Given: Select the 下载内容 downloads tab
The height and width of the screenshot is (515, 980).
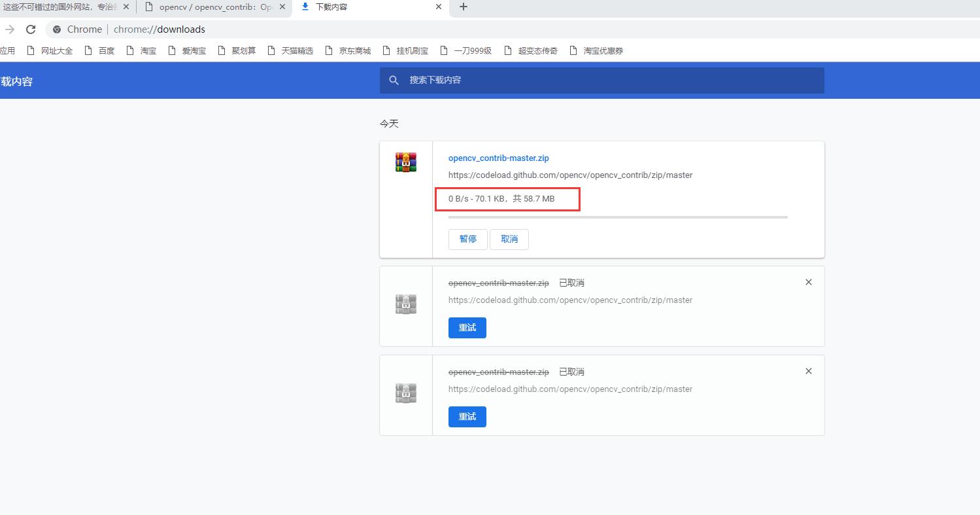Looking at the screenshot, I should 371,7.
